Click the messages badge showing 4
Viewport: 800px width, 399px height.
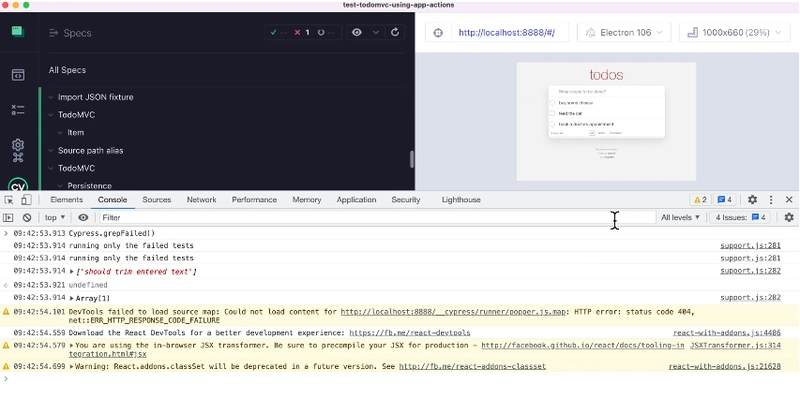click(x=724, y=200)
